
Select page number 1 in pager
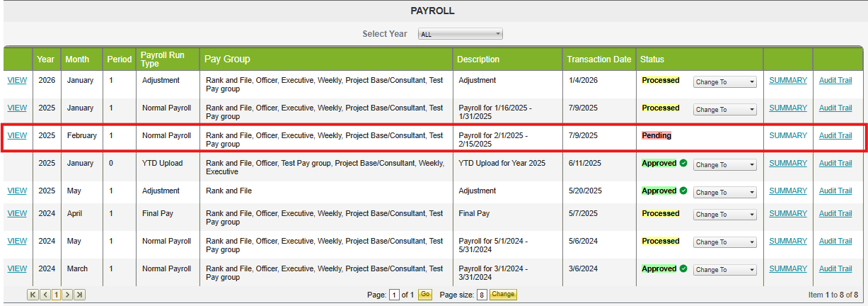pyautogui.click(x=56, y=295)
